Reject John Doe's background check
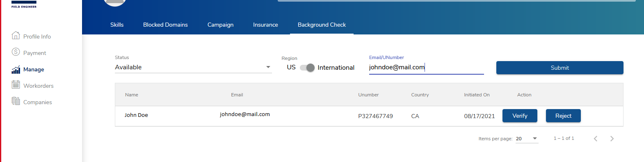644x162 pixels. point(563,116)
